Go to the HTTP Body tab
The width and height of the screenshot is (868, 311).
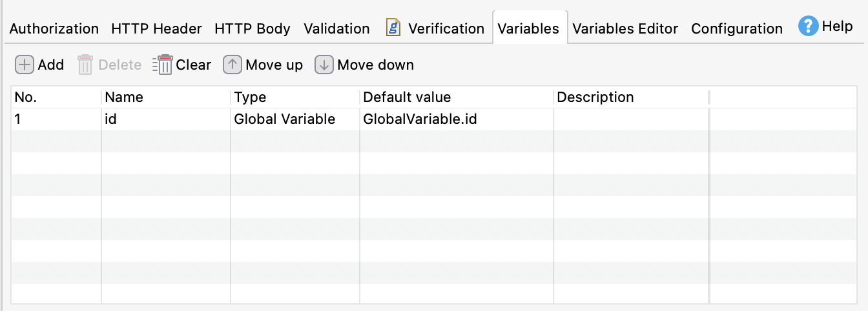[253, 28]
